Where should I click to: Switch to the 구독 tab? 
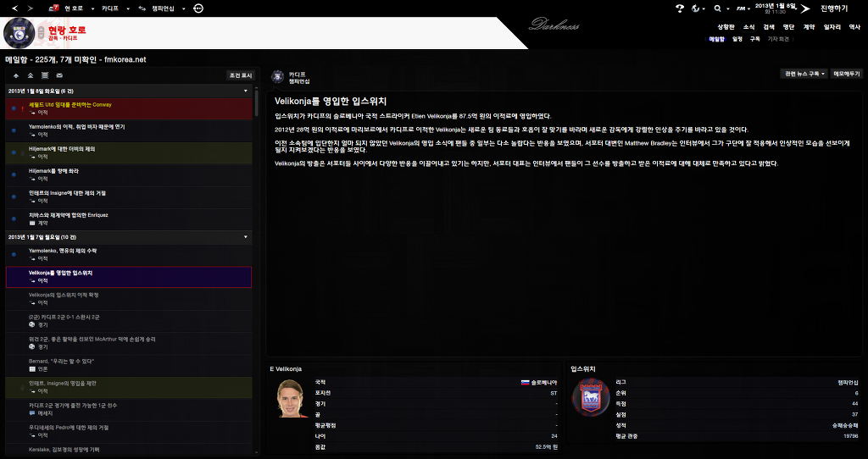point(755,39)
